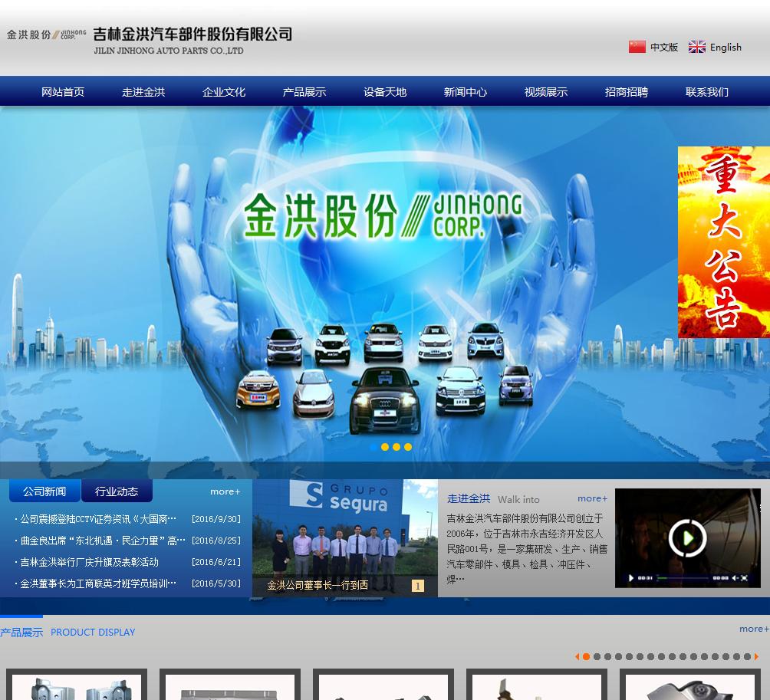
Task: Mute video with the speaker icon
Action: click(735, 578)
